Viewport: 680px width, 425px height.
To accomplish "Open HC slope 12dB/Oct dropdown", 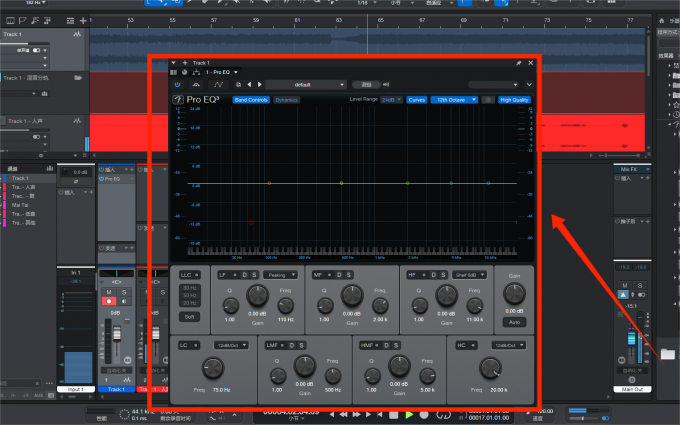I will coord(509,345).
